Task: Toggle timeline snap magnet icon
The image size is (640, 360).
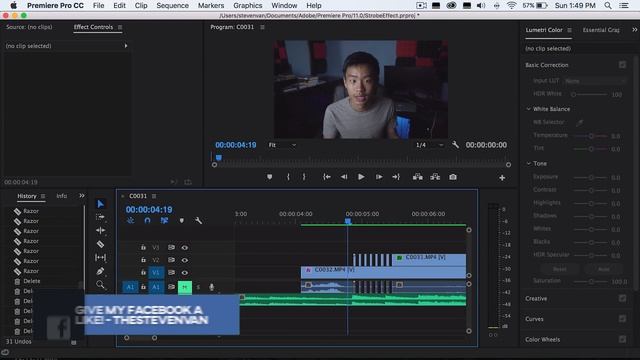Action: pos(147,220)
